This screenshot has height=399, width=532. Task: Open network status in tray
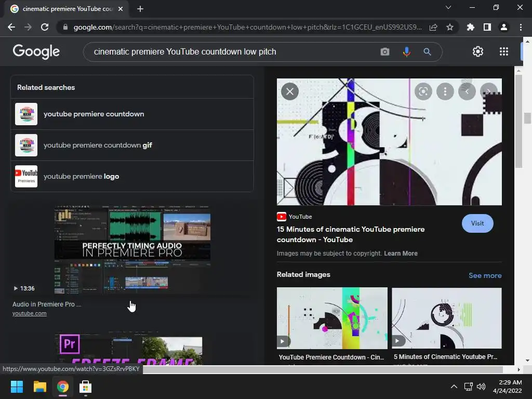pyautogui.click(x=469, y=387)
